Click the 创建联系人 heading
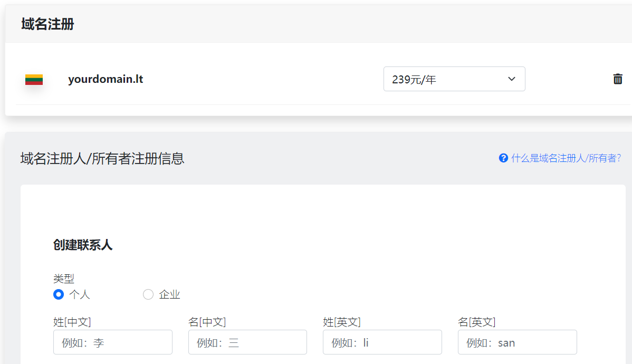This screenshot has width=632, height=364. [83, 245]
